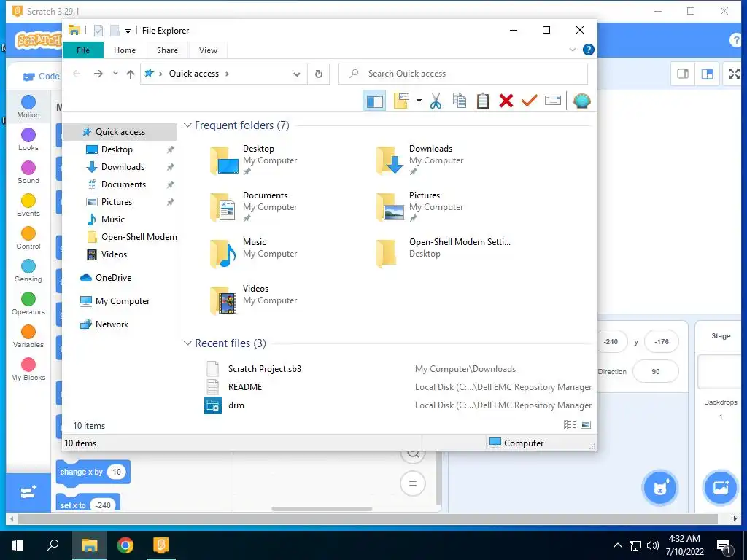The image size is (747, 560).
Task: Select Motion category in Scratch
Action: (x=28, y=106)
